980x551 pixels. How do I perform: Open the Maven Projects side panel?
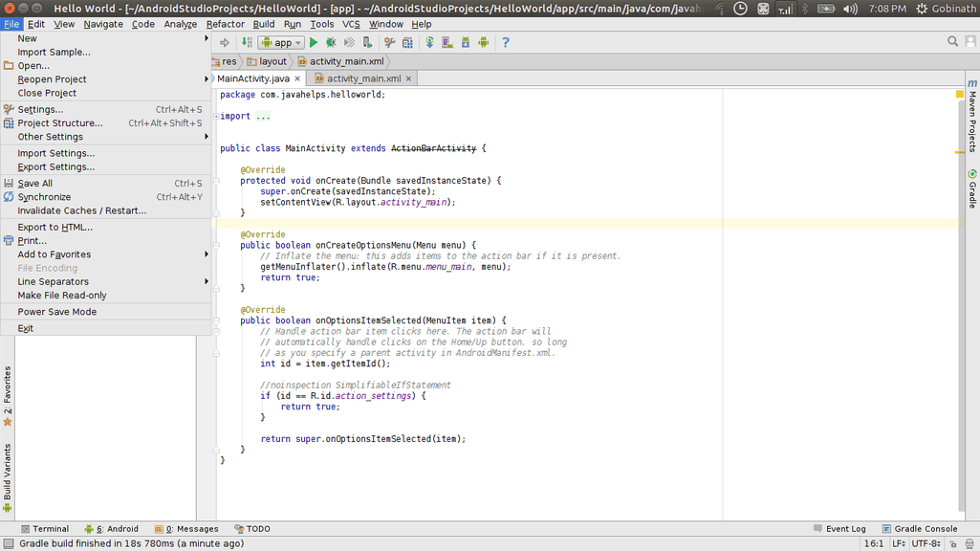point(972,116)
